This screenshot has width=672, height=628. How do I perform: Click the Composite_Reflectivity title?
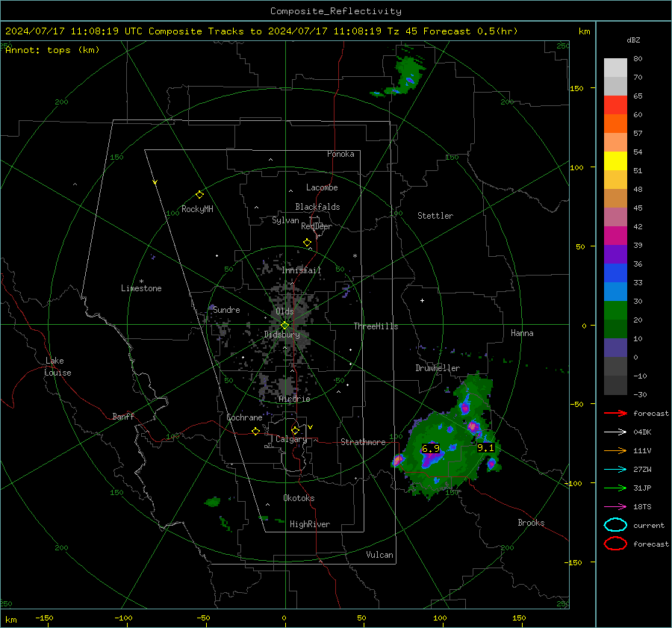336,11
